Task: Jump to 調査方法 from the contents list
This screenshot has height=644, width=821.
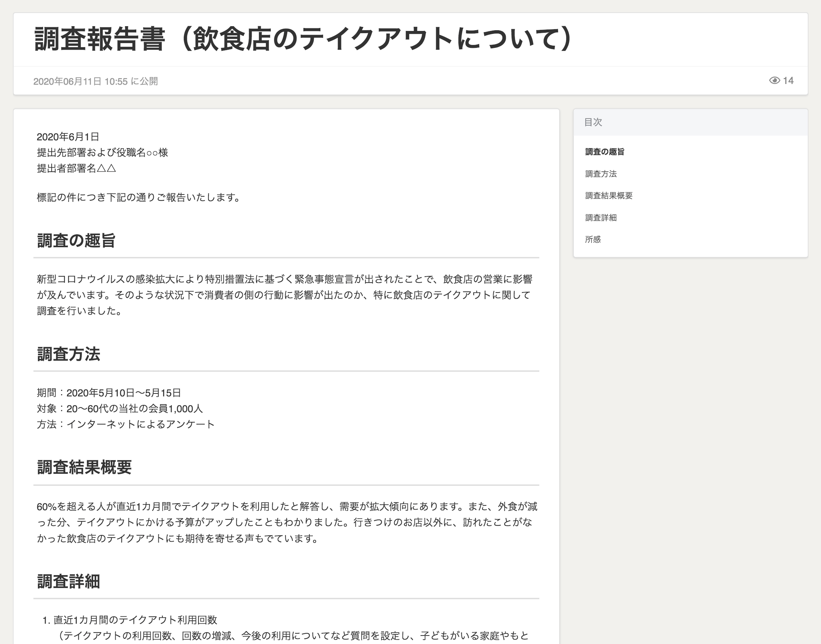Action: tap(600, 174)
